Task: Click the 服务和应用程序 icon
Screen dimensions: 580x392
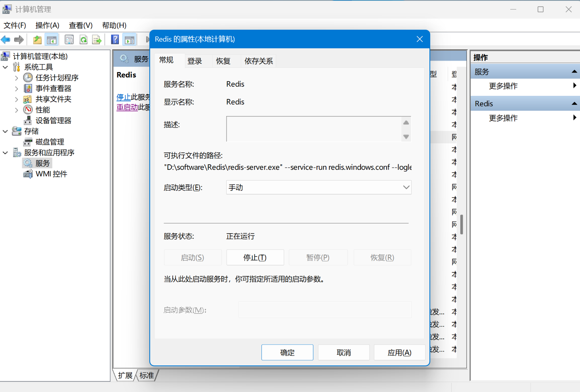Action: [17, 152]
